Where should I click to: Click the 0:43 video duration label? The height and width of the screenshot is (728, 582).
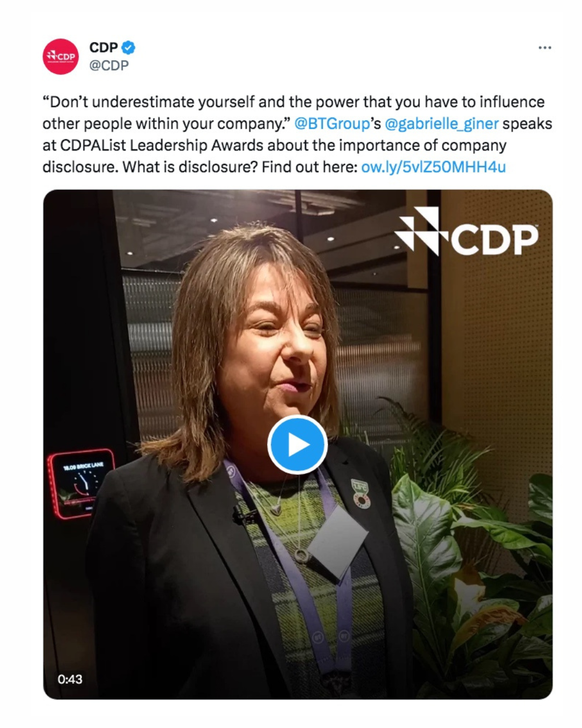coord(70,679)
